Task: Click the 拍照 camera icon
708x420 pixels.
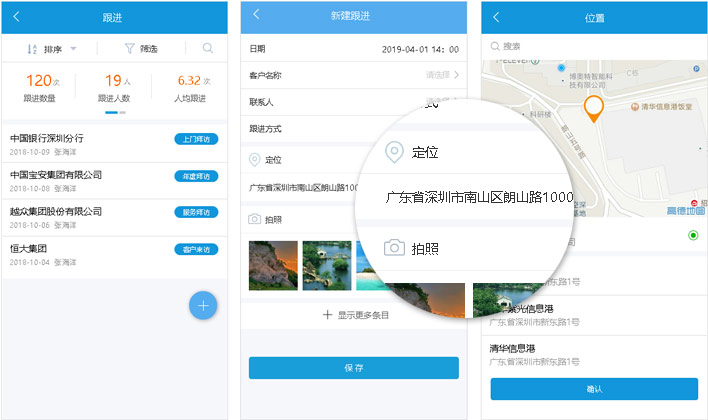Action: (x=255, y=218)
